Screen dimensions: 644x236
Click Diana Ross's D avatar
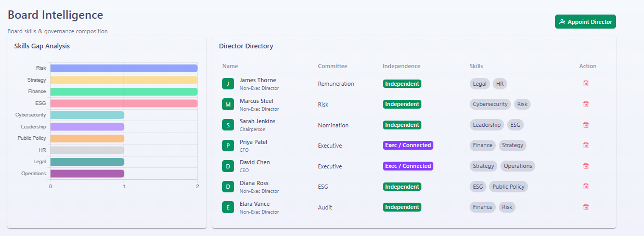click(228, 187)
